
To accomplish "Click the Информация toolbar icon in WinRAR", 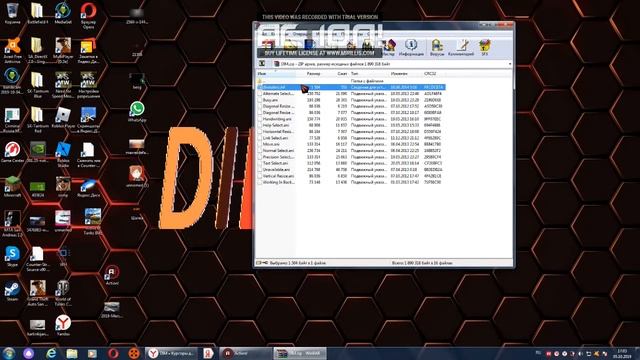I will tap(411, 48).
